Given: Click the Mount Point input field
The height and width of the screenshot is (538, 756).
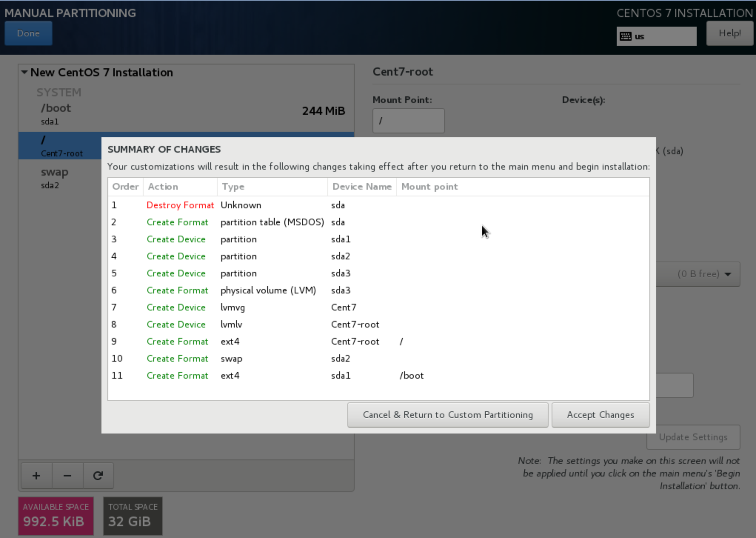Looking at the screenshot, I should [x=407, y=120].
